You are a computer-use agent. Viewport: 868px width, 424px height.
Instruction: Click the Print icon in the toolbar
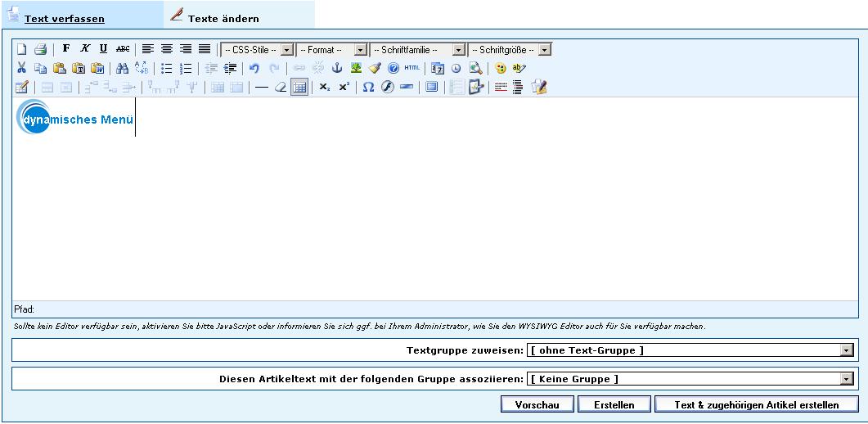pos(40,49)
